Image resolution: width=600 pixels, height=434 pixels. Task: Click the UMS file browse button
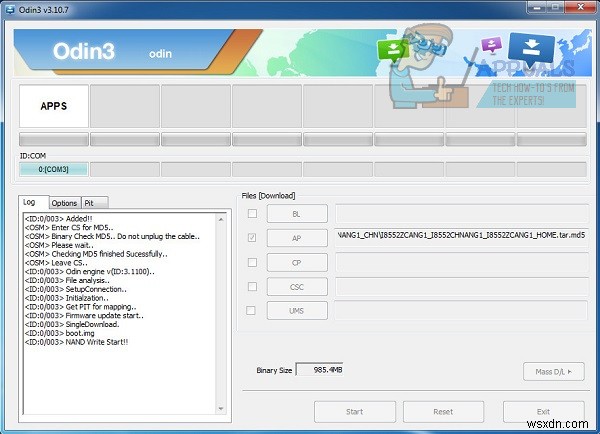pos(297,311)
